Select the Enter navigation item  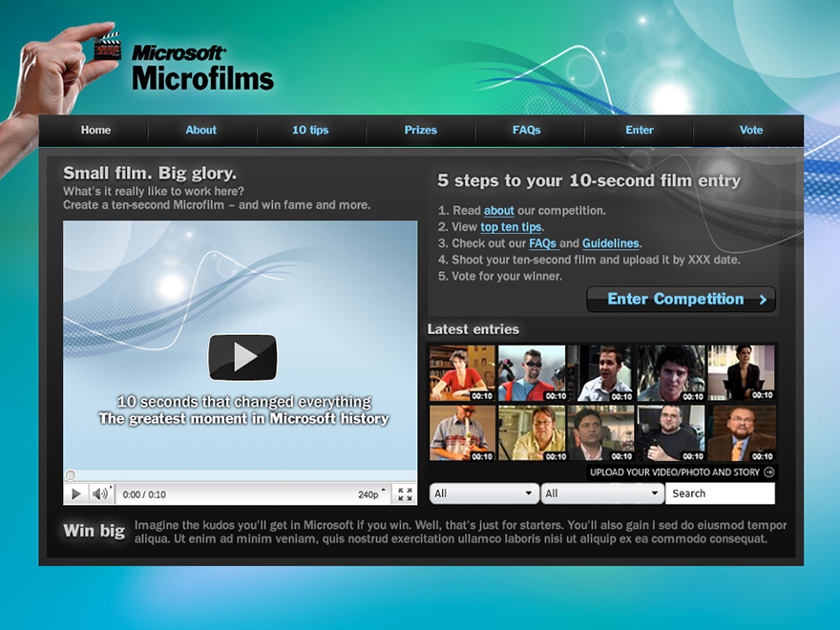pyautogui.click(x=640, y=130)
